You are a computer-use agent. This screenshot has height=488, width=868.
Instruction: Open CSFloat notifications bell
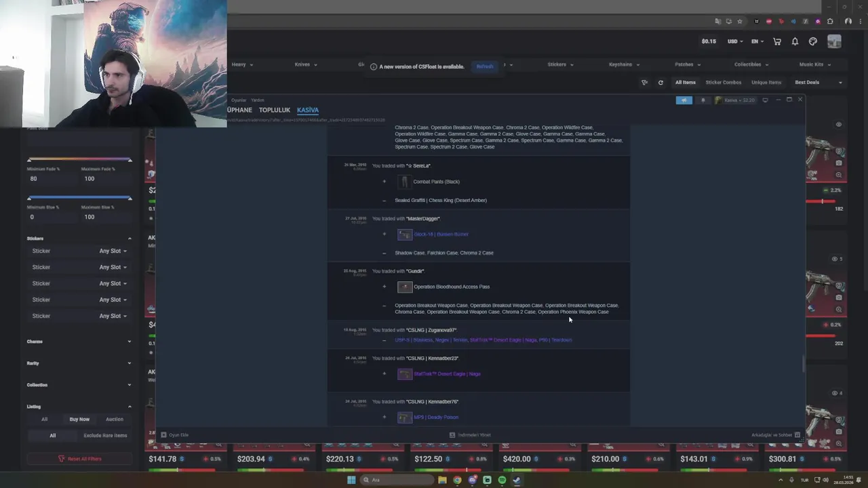click(795, 41)
